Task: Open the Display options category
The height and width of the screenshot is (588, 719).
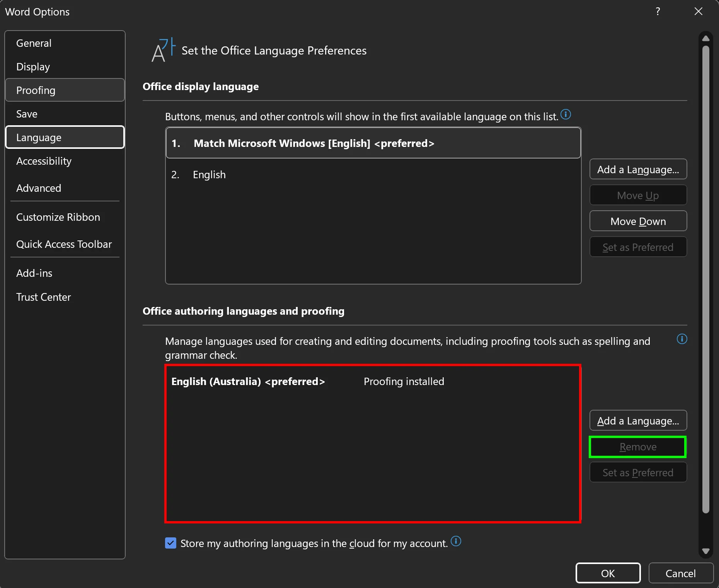Action: (x=65, y=67)
